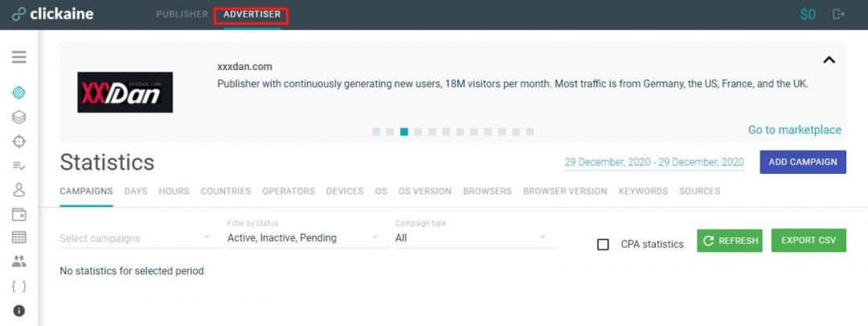
Task: Follow the Go to marketplace link
Action: [794, 130]
